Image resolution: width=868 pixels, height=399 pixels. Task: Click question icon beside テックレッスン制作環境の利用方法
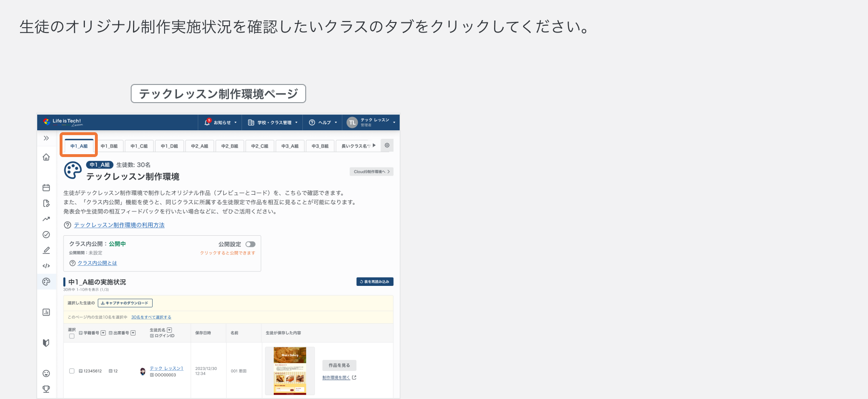[68, 225]
